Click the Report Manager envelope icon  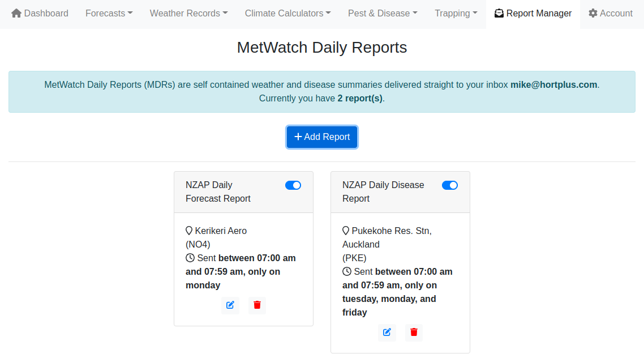point(499,13)
